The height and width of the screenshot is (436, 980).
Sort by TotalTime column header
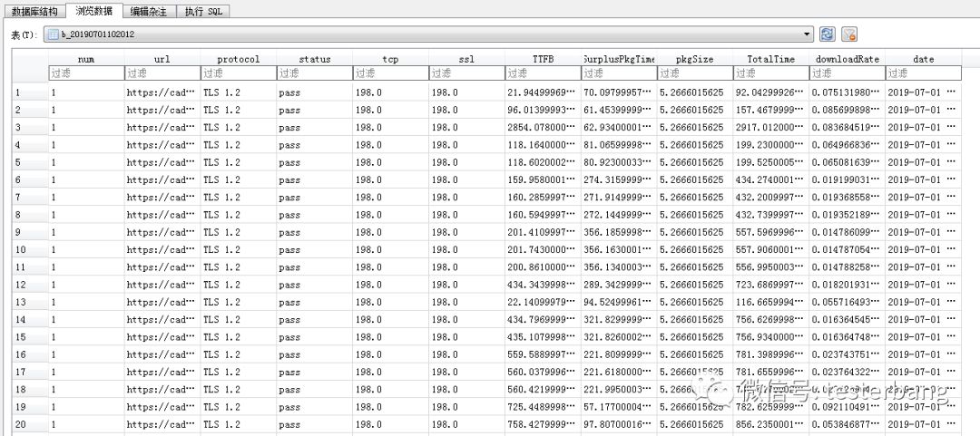tap(771, 59)
